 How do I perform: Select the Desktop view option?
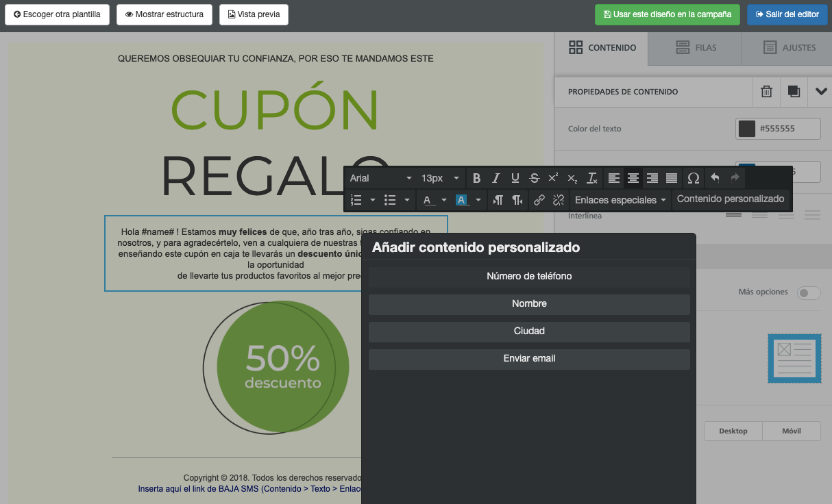click(733, 431)
